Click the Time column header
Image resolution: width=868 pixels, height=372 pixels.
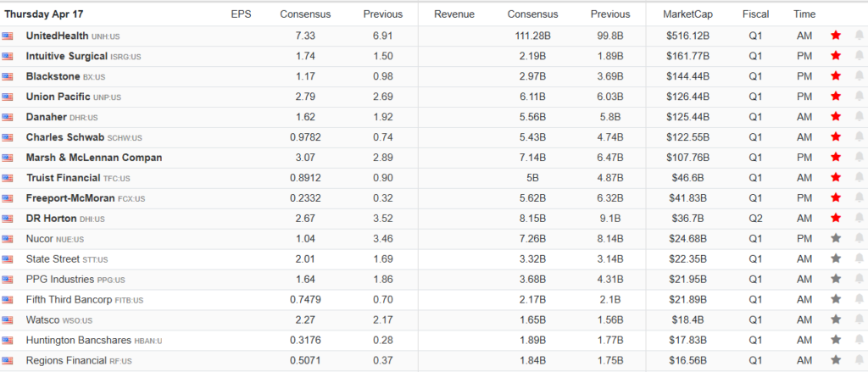[804, 14]
